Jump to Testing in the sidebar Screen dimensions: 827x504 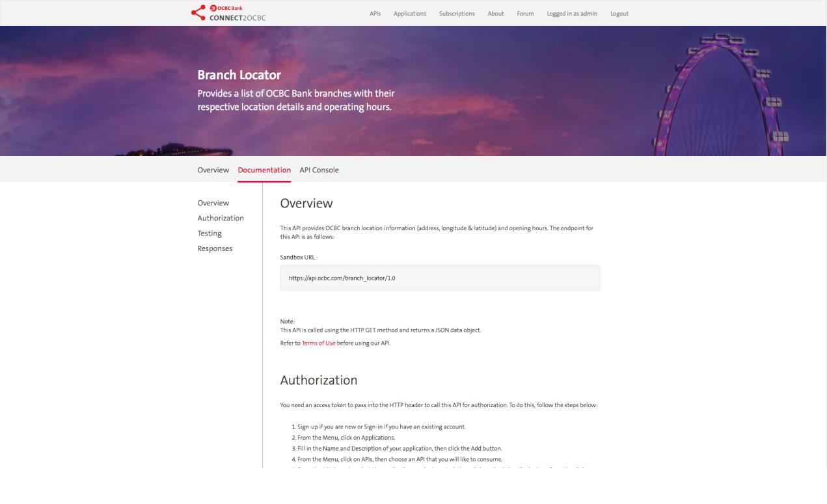click(210, 233)
